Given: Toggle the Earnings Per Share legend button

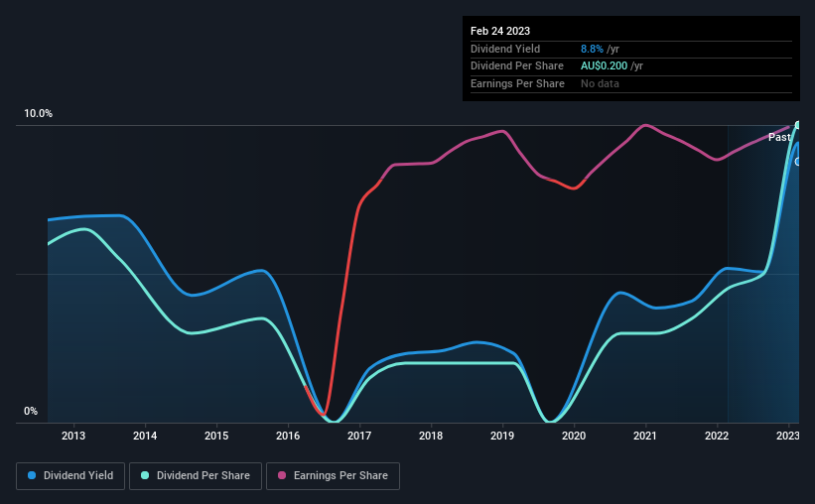Looking at the screenshot, I should pos(333,476).
